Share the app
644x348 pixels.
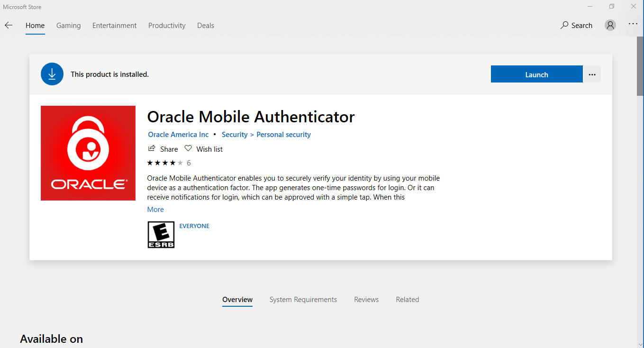point(163,149)
